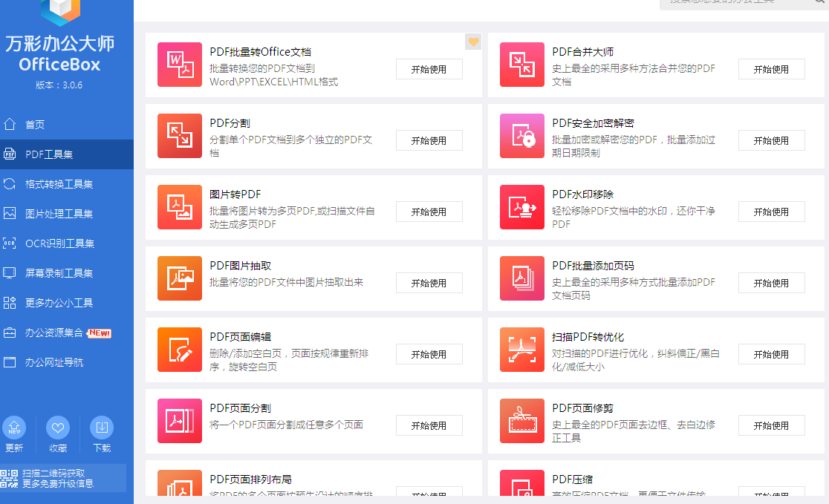Click the PDF安全加密解密 lock icon

tap(522, 136)
